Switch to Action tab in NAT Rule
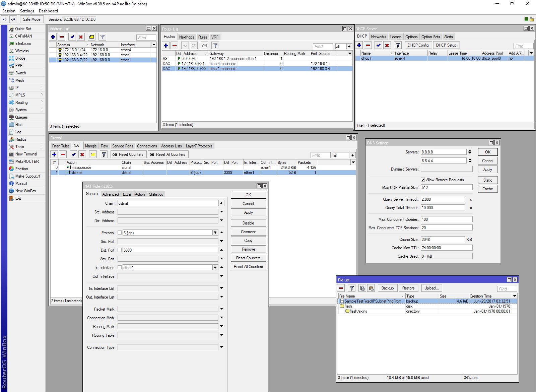 140,194
